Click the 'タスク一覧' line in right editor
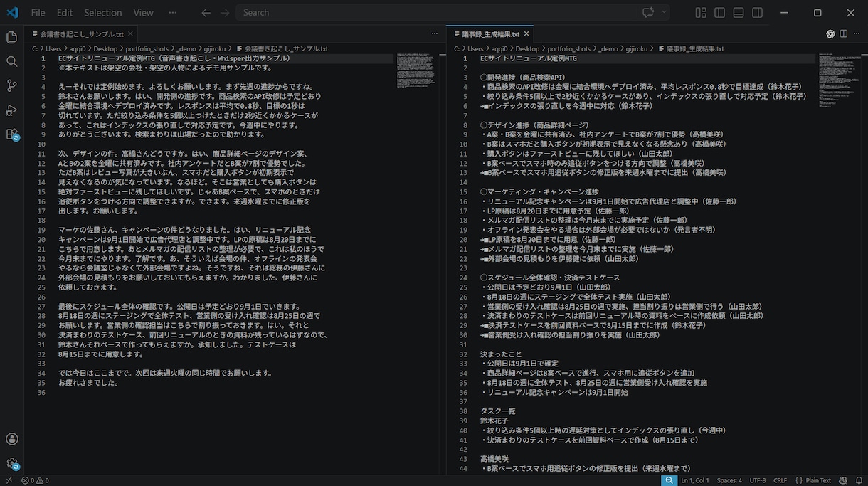 (497, 411)
